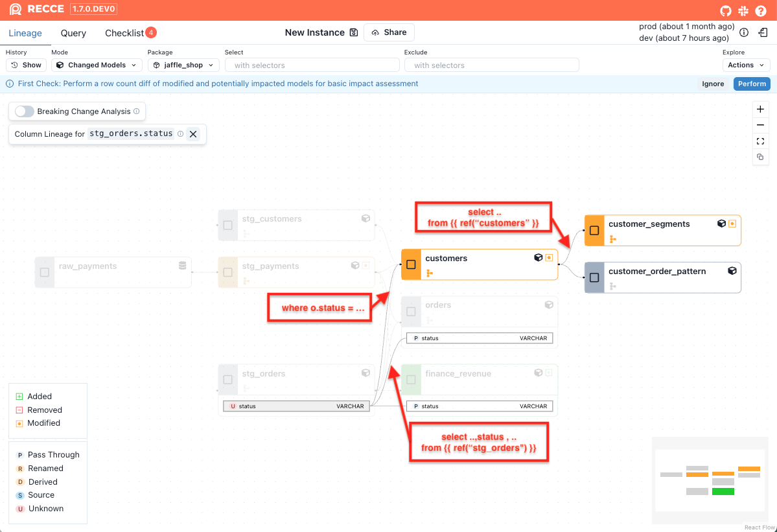Screen dimensions: 777x532
Task: Tick the customer_order_pattern node checkbox
Action: click(x=594, y=277)
